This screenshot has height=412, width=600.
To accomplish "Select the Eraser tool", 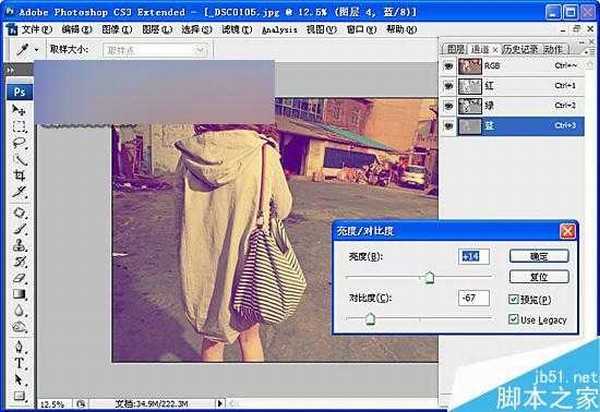I will click(19, 278).
